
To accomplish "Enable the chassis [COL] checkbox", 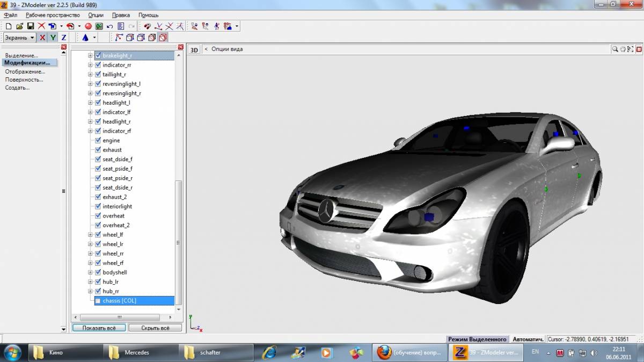I will (98, 301).
